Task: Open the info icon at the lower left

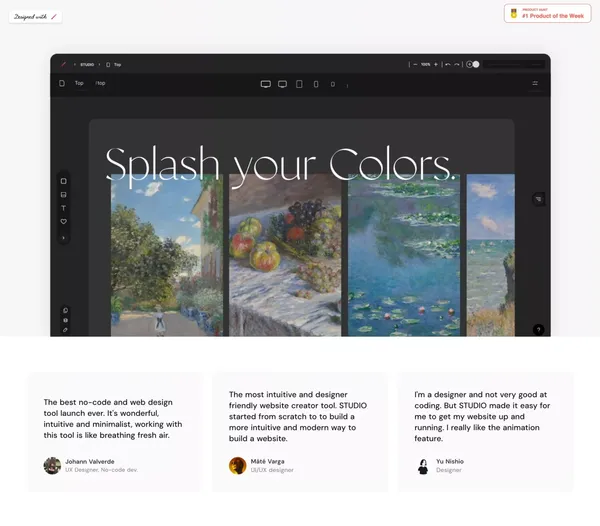Action: pos(65,320)
